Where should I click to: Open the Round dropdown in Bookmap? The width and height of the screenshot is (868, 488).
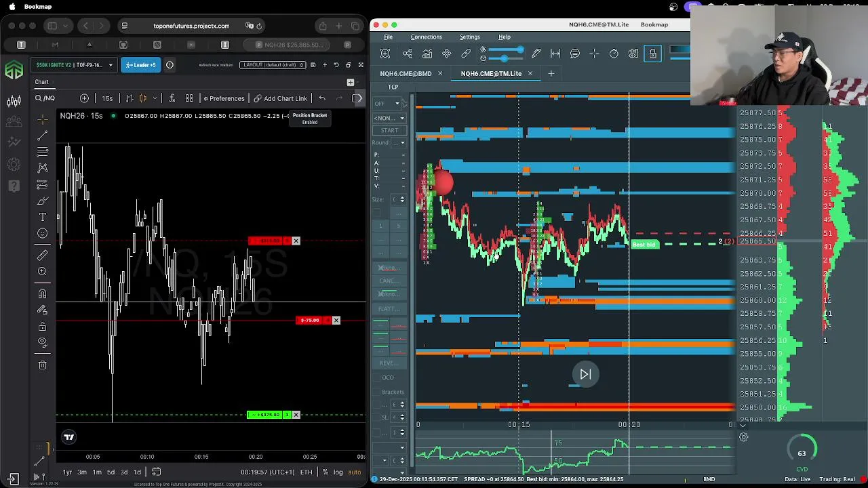(x=398, y=142)
